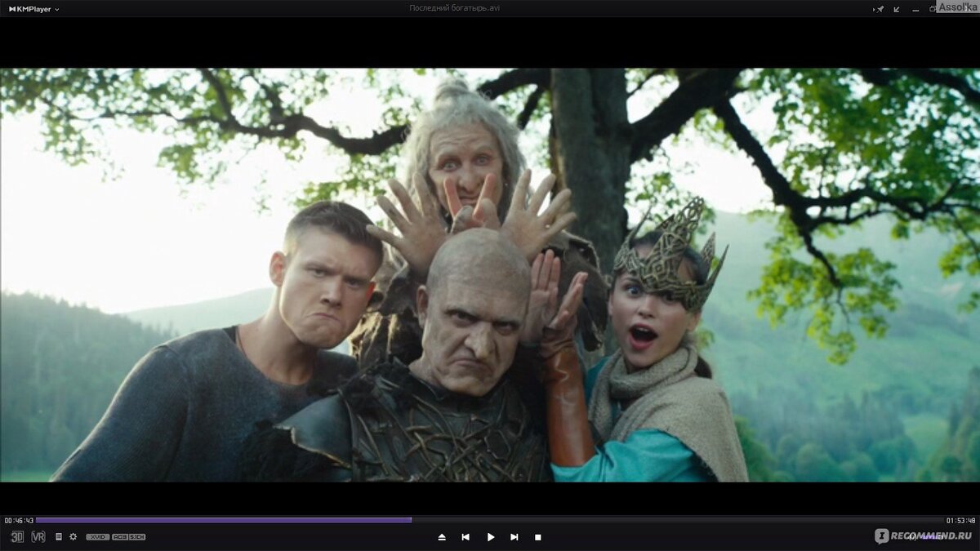Skip to the previous track
Viewport: 980px width, 551px height.
tap(465, 537)
